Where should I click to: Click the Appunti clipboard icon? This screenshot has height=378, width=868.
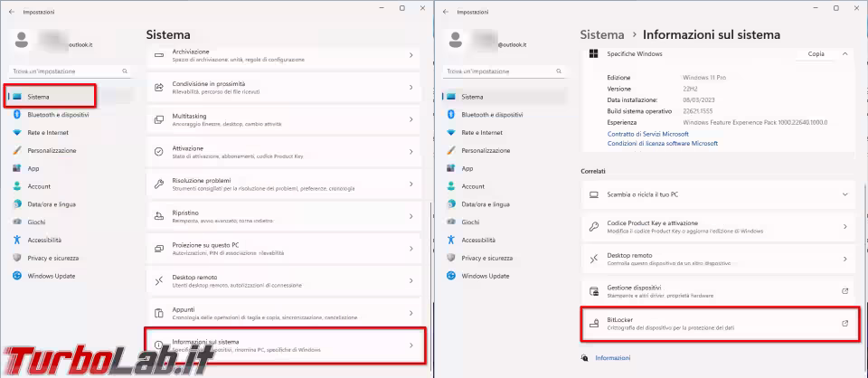coord(159,312)
